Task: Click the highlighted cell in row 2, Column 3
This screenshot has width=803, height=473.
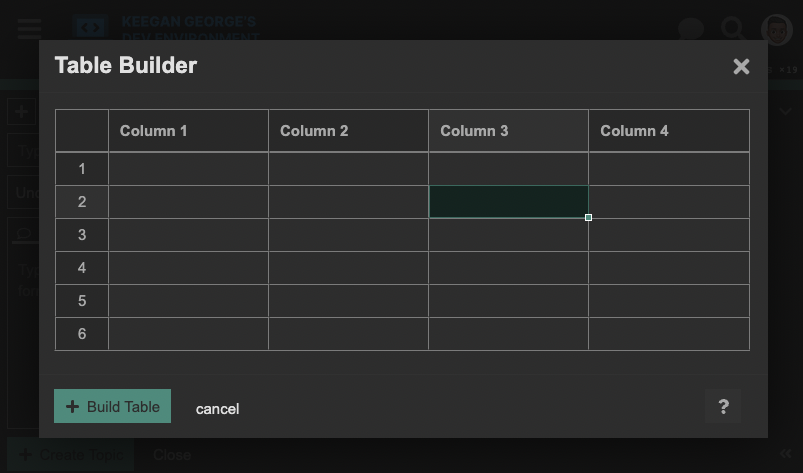Action: [x=509, y=202]
